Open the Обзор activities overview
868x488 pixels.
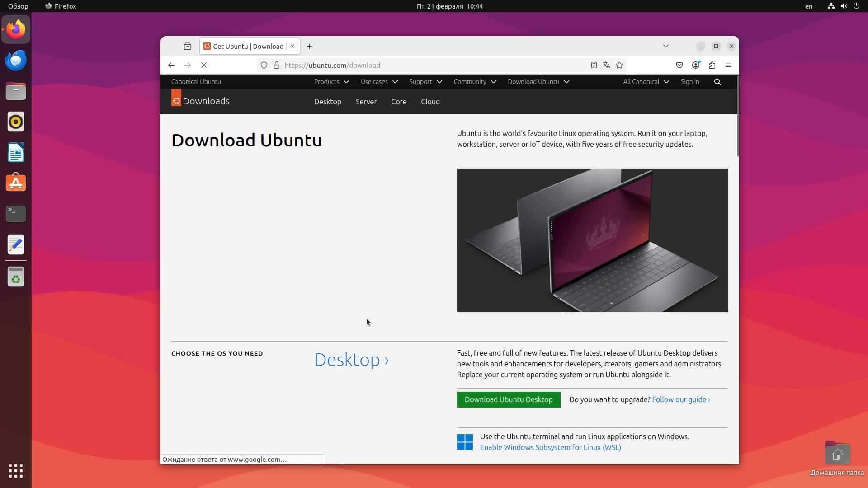pyautogui.click(x=18, y=6)
